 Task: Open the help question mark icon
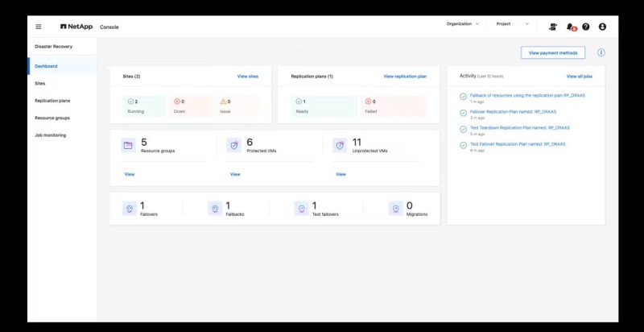coord(586,26)
